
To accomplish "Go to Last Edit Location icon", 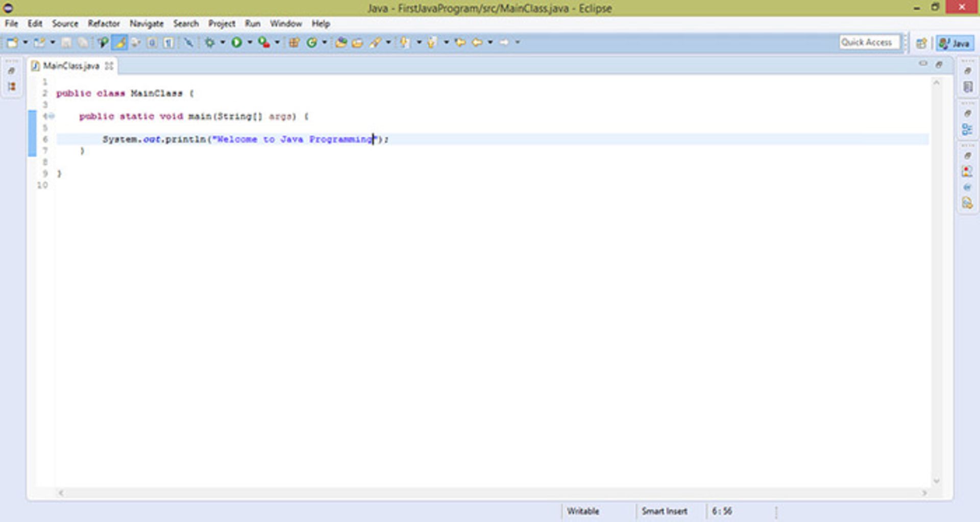I will pyautogui.click(x=460, y=42).
